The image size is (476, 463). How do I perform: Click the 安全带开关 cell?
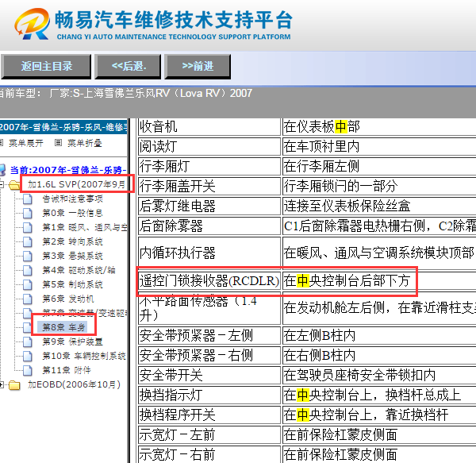209,375
